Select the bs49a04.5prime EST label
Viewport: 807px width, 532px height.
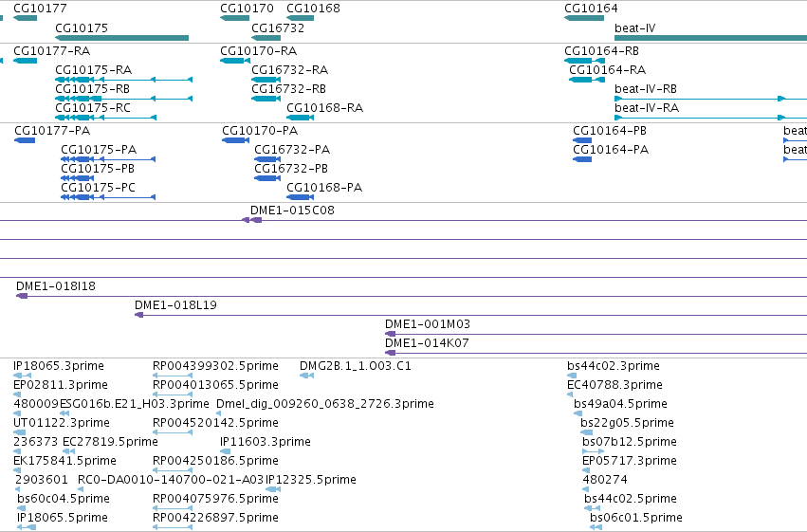620,404
